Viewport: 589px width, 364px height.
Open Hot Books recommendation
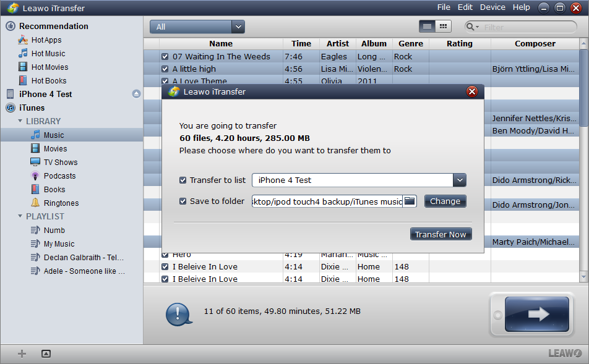tap(42, 80)
